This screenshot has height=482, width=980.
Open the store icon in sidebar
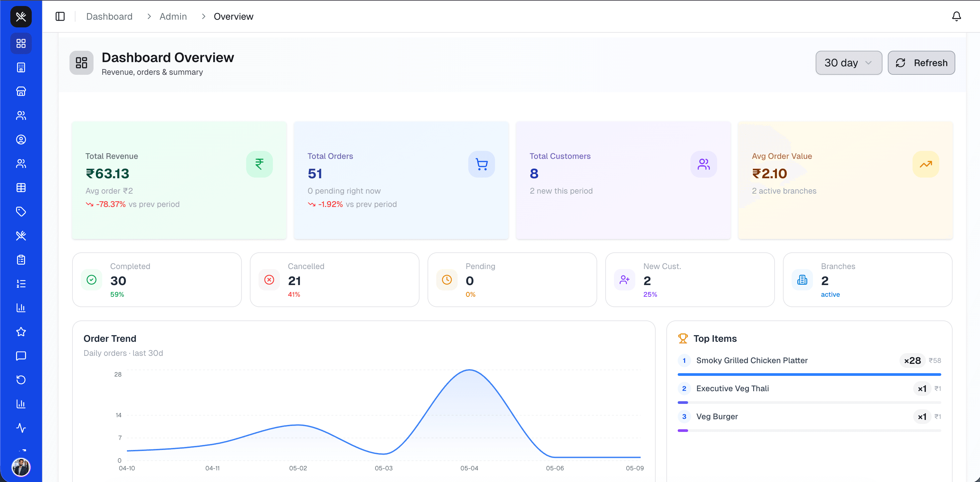(21, 91)
